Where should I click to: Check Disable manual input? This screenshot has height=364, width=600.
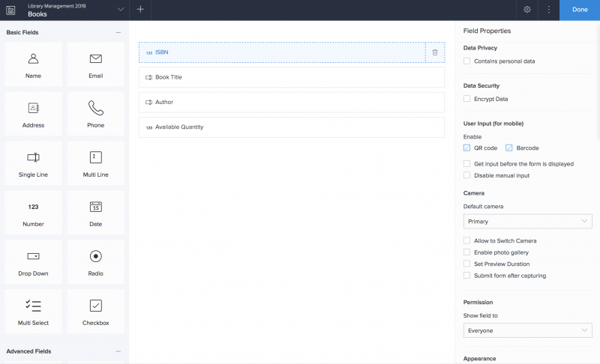tap(467, 175)
